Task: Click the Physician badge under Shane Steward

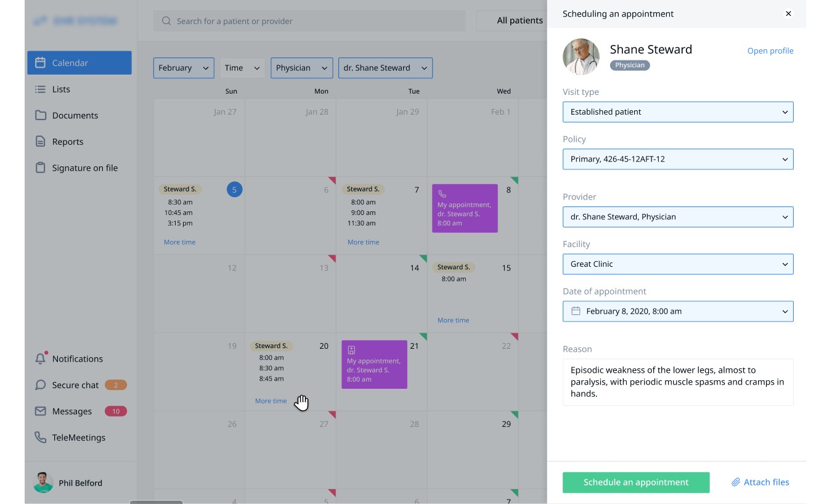Action: pyautogui.click(x=630, y=65)
